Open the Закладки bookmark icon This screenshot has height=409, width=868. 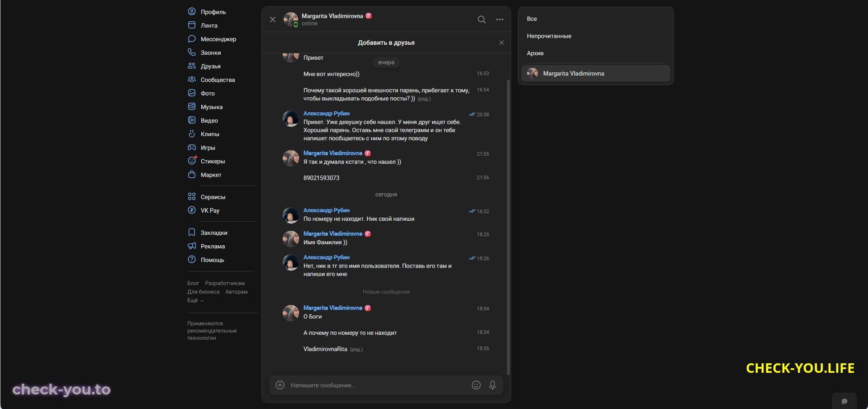coord(192,232)
